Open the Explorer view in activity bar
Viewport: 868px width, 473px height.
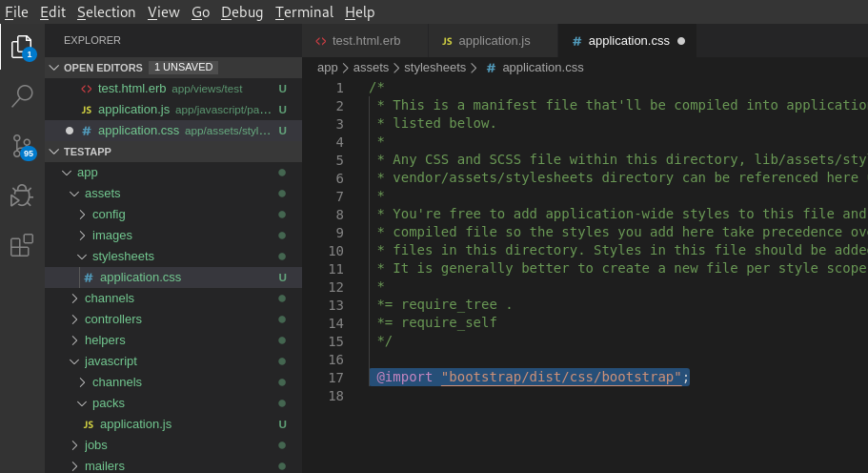tap(21, 45)
